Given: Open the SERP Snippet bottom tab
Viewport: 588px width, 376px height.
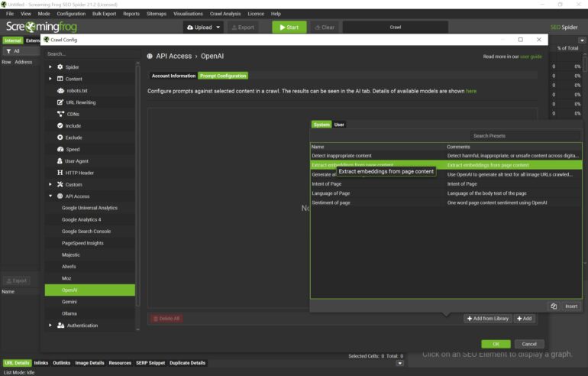Looking at the screenshot, I should tap(150, 363).
